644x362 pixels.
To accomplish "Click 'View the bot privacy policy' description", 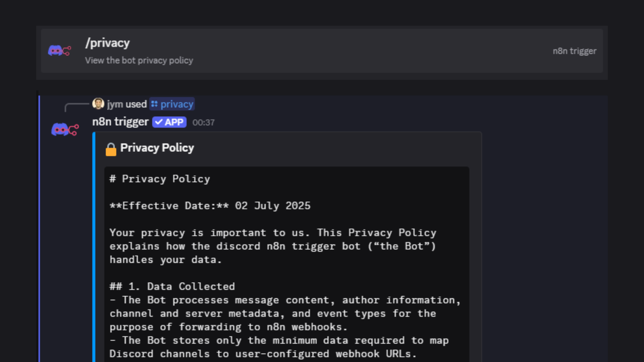I will click(x=139, y=60).
